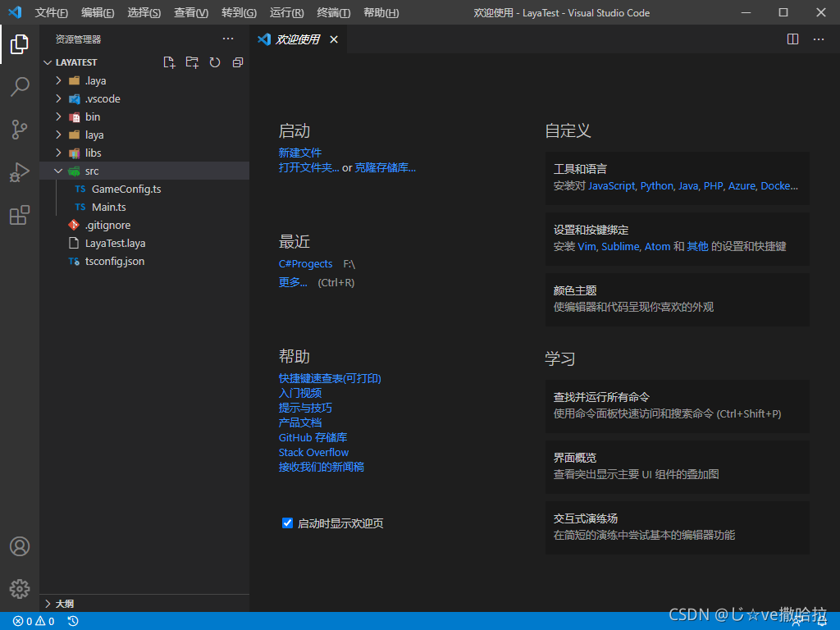Click the VS Code logo in title bar
Image resolution: width=840 pixels, height=630 pixels.
[15, 11]
